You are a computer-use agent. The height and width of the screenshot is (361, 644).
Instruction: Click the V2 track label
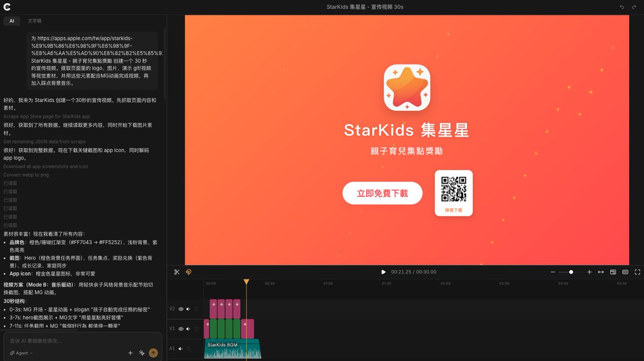(x=172, y=309)
